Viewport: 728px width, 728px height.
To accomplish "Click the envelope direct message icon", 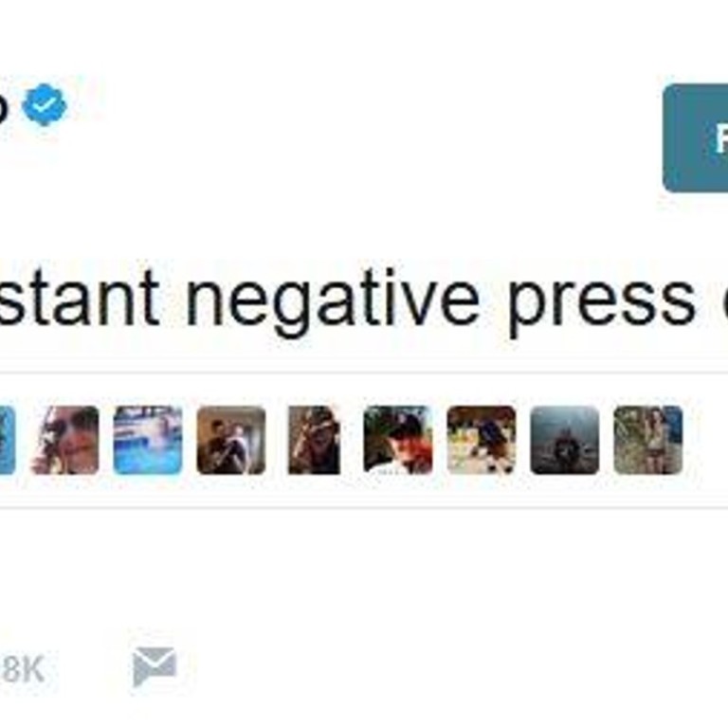I will click(x=155, y=666).
